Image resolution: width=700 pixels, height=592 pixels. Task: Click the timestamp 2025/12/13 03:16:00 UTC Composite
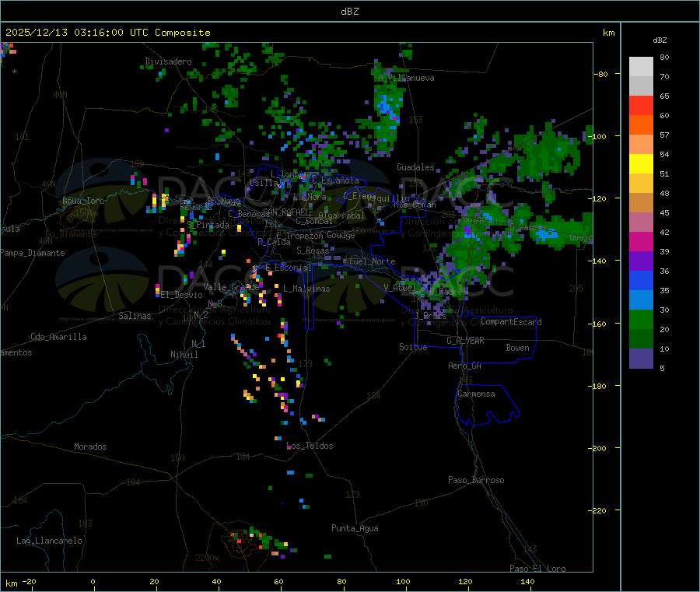click(x=107, y=33)
